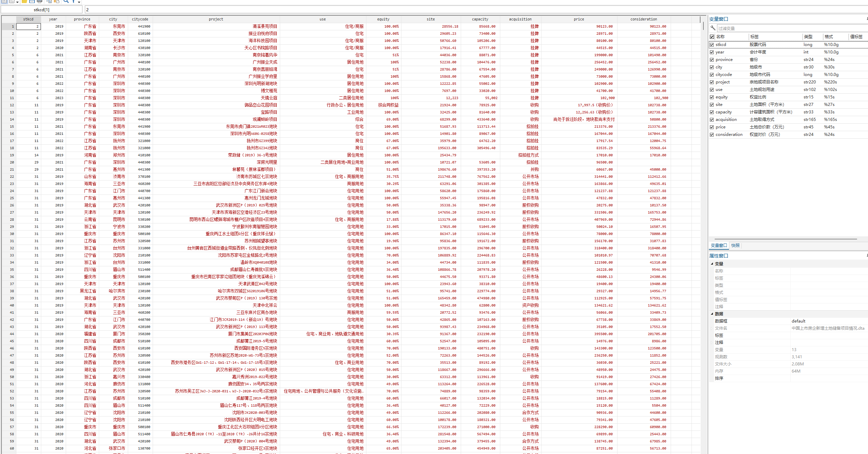Click the project column header

216,19
